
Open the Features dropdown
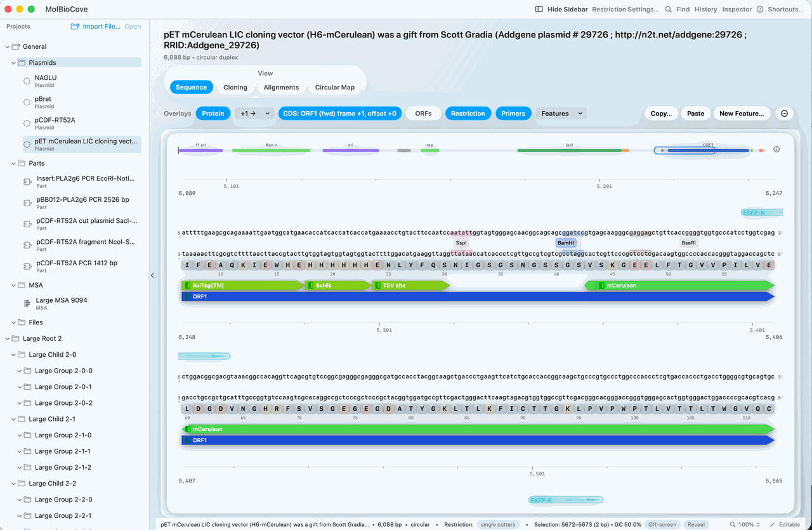561,114
